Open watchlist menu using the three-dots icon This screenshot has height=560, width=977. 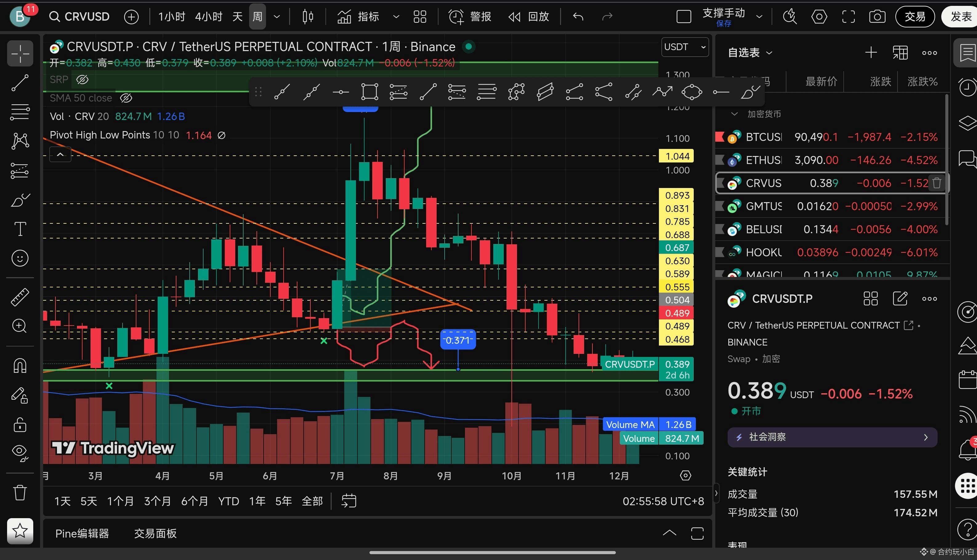point(930,53)
